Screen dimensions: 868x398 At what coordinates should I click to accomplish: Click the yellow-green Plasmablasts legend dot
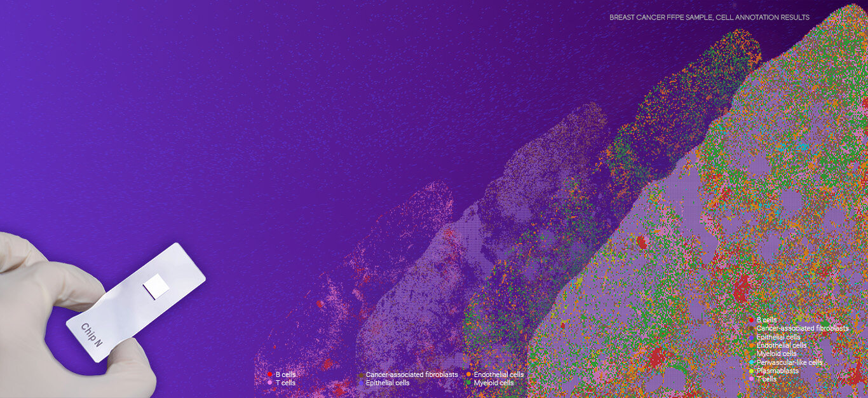tap(752, 371)
